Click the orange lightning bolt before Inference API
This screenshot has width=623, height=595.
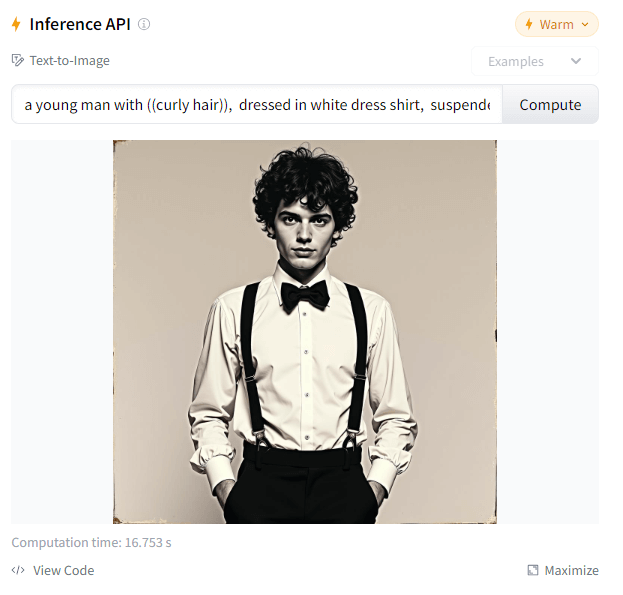(16, 24)
